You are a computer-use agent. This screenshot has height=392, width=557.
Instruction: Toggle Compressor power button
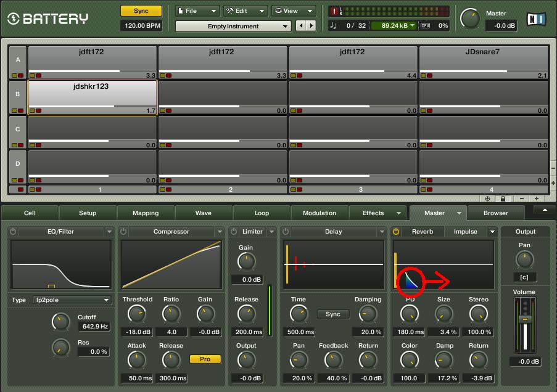[123, 232]
